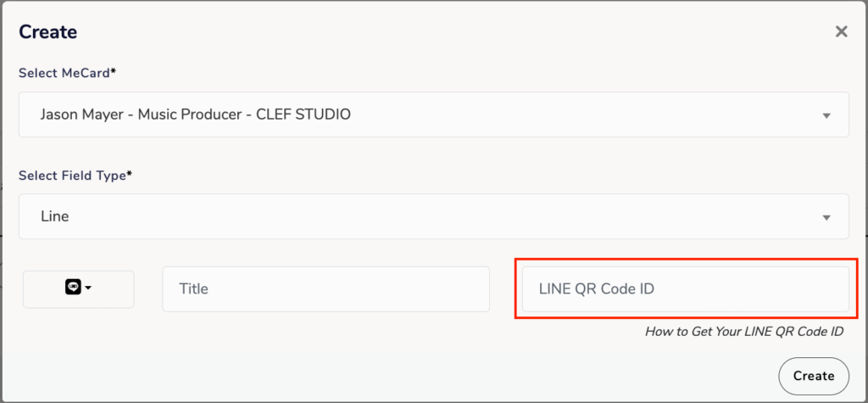
Task: Click the arrow on the Field Type selector
Action: 826,218
